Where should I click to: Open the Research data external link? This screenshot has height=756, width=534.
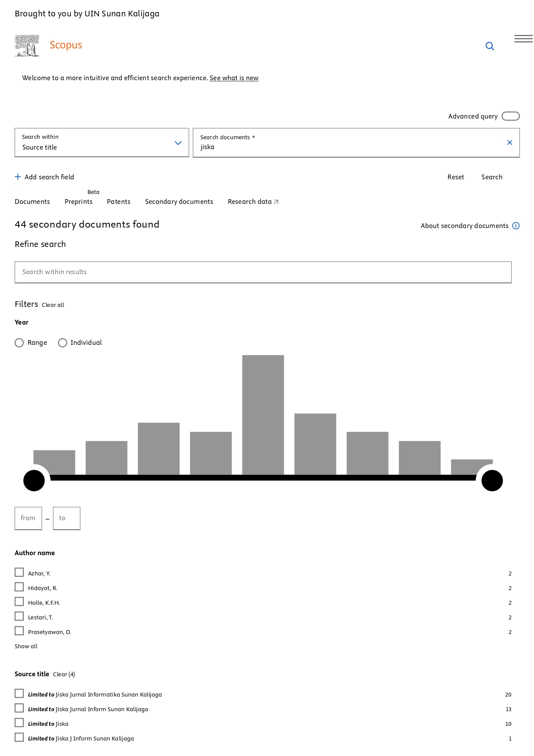tap(253, 202)
